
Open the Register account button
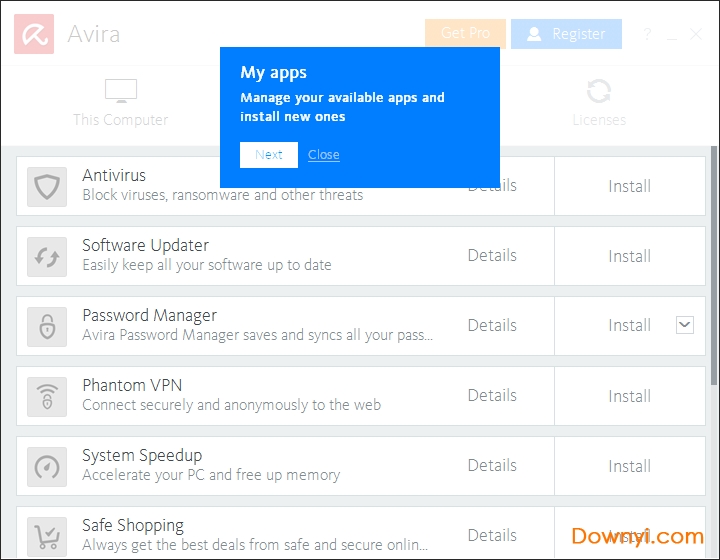coord(566,34)
